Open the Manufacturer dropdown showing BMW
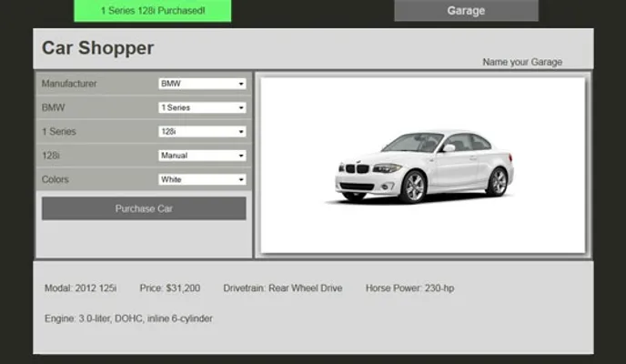626x364 pixels. coord(202,84)
